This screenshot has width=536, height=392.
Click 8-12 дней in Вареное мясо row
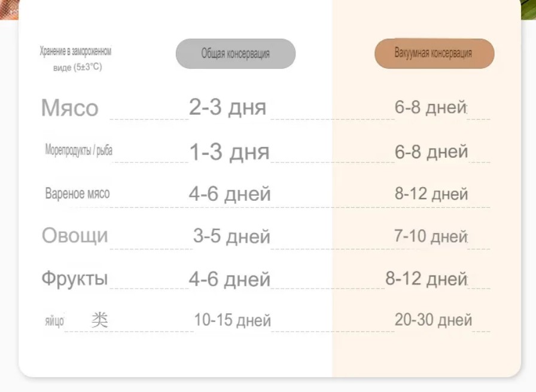431,194
